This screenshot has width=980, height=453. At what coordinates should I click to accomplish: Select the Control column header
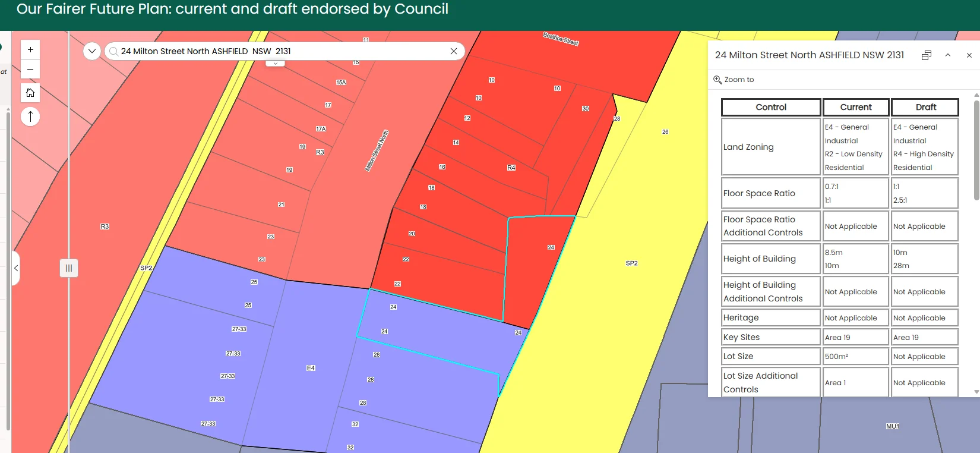click(771, 107)
